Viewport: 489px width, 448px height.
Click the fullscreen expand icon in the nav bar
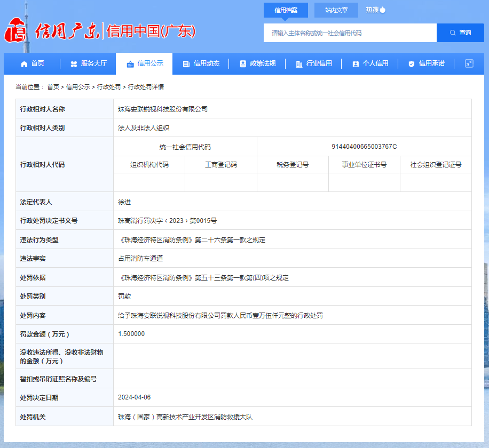tap(469, 63)
